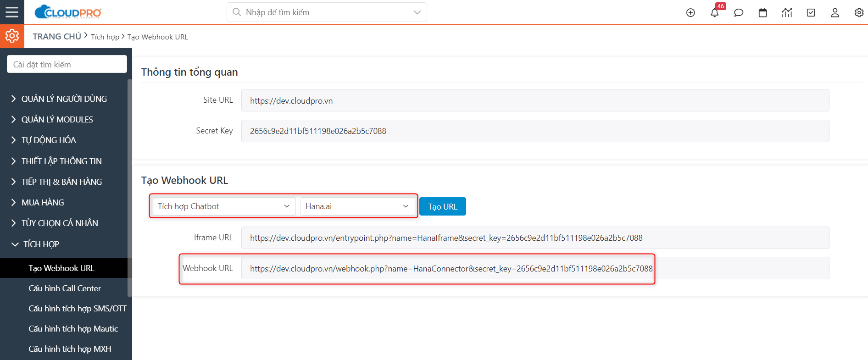This screenshot has height=360, width=868.
Task: Open the top settings gear icon
Action: [x=859, y=13]
